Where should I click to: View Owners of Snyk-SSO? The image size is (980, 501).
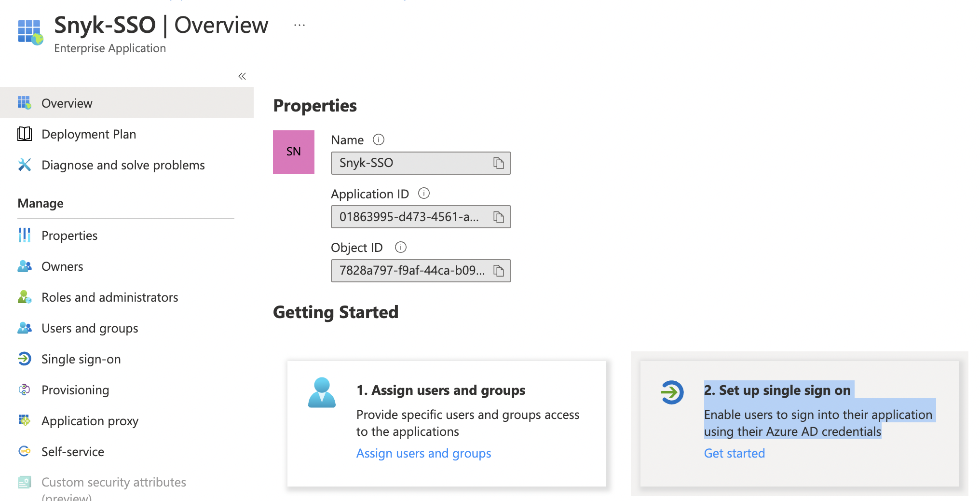tap(62, 266)
